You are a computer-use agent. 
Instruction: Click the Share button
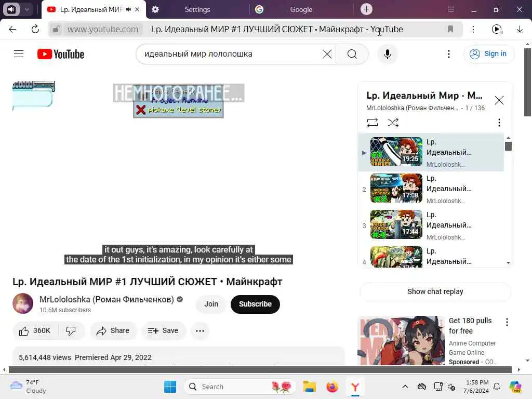113,331
